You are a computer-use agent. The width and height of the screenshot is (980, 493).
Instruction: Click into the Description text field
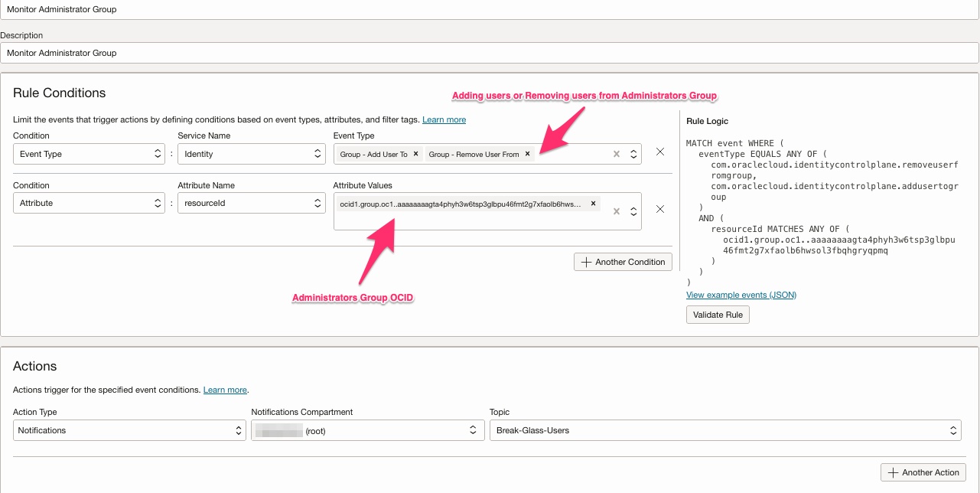[490, 53]
